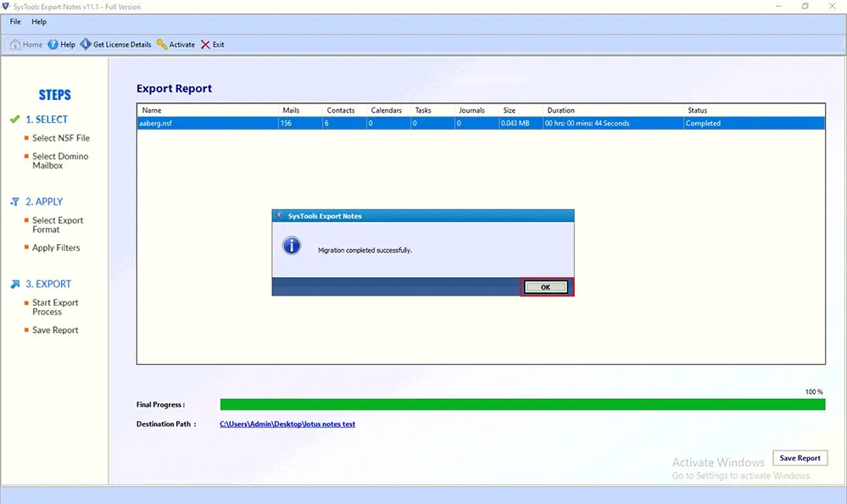The height and width of the screenshot is (504, 847).
Task: Click the 44 Seconds duration cell
Action: [613, 123]
